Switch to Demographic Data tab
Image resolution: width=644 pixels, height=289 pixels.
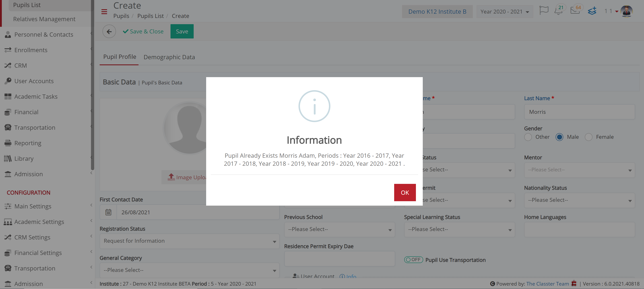coord(169,57)
